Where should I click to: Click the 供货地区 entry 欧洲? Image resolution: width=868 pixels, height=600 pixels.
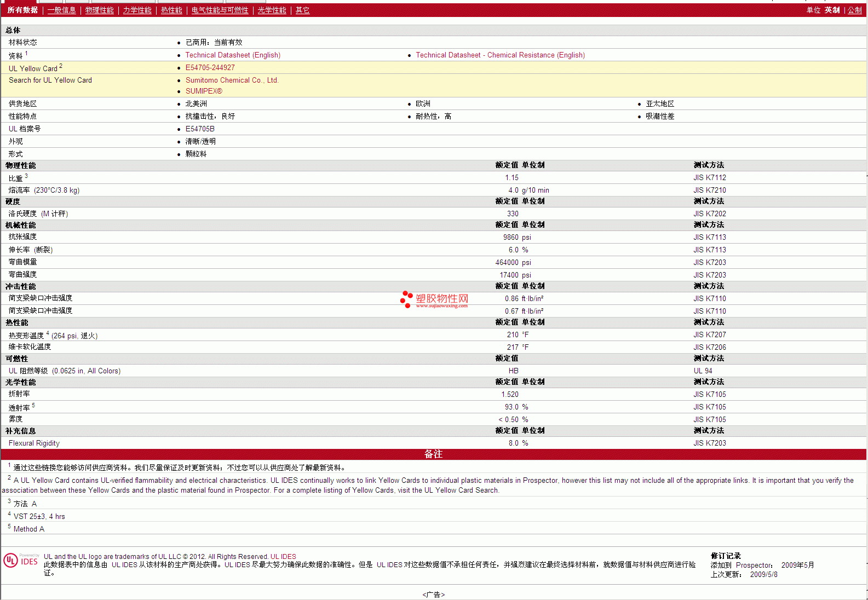pos(423,104)
